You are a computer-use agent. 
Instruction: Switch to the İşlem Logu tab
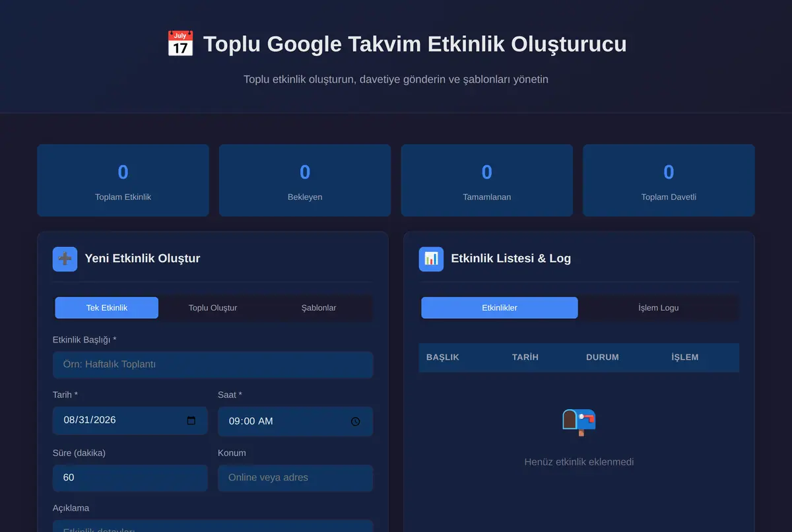(659, 308)
